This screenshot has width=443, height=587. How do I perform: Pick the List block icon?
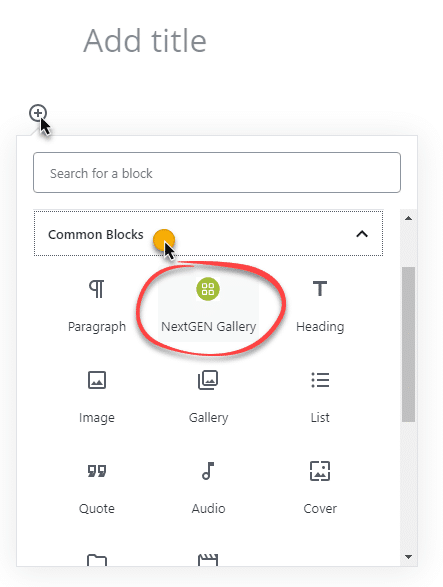[320, 380]
